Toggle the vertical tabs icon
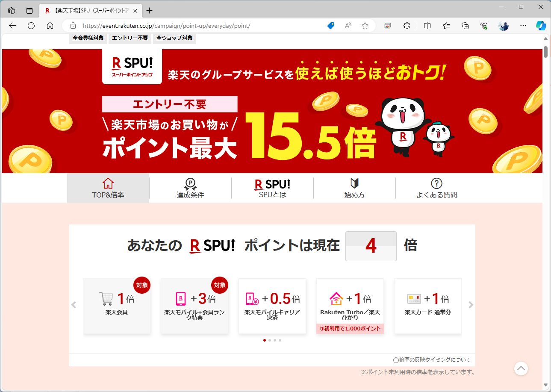551x392 pixels. 29,10
